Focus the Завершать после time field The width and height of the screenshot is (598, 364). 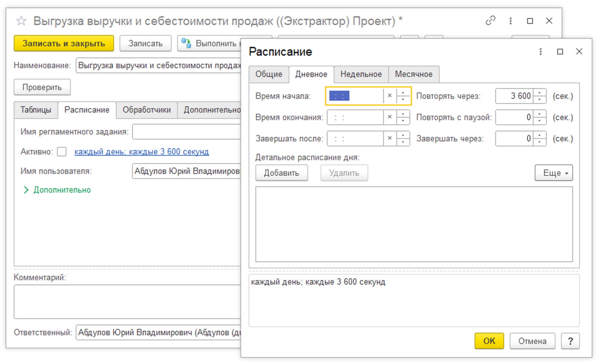point(355,138)
